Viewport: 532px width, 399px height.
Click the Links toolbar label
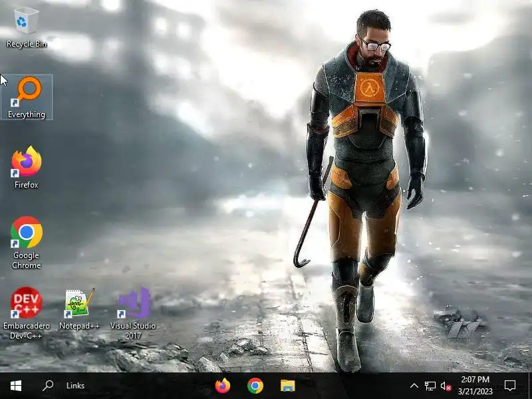[75, 386]
